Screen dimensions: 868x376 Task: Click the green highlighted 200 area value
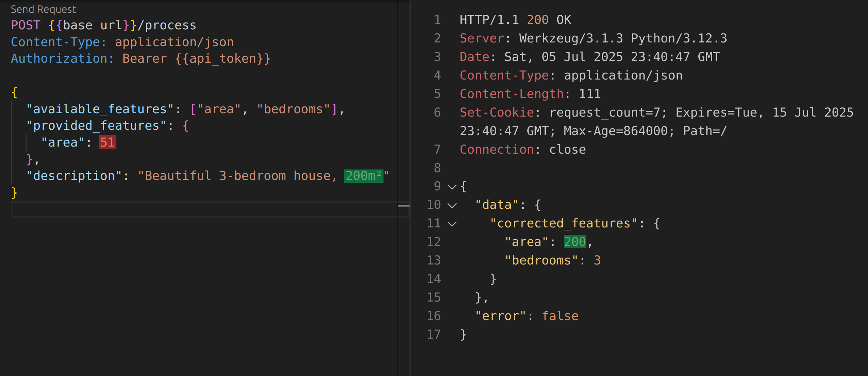575,242
